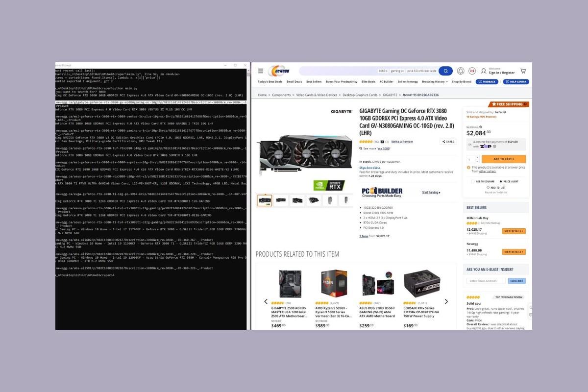This screenshot has width=588, height=392.
Task: Select the fourth product thumbnail image
Action: (x=313, y=200)
